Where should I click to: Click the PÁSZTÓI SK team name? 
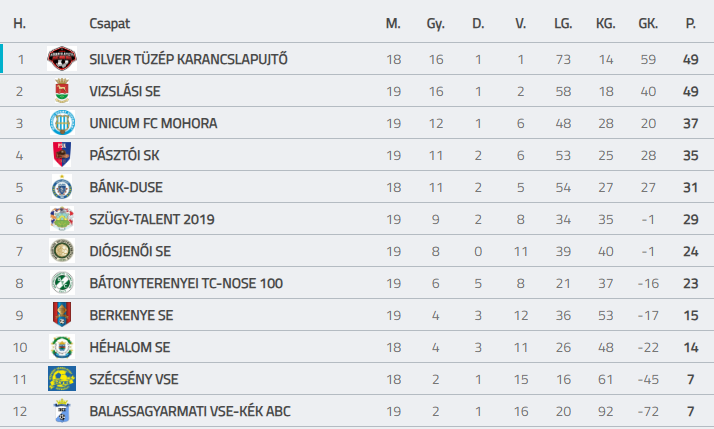pyautogui.click(x=124, y=155)
